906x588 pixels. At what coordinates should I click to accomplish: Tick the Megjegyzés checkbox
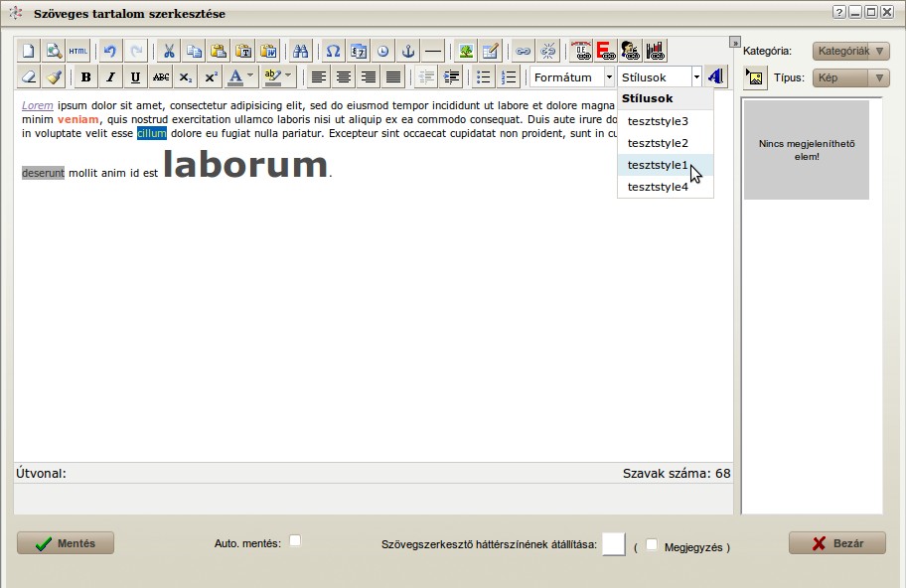[x=652, y=544]
